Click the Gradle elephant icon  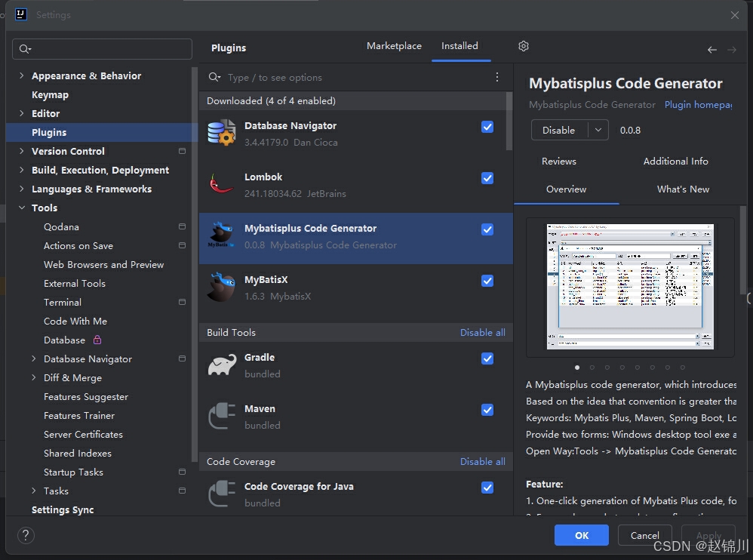click(x=222, y=365)
